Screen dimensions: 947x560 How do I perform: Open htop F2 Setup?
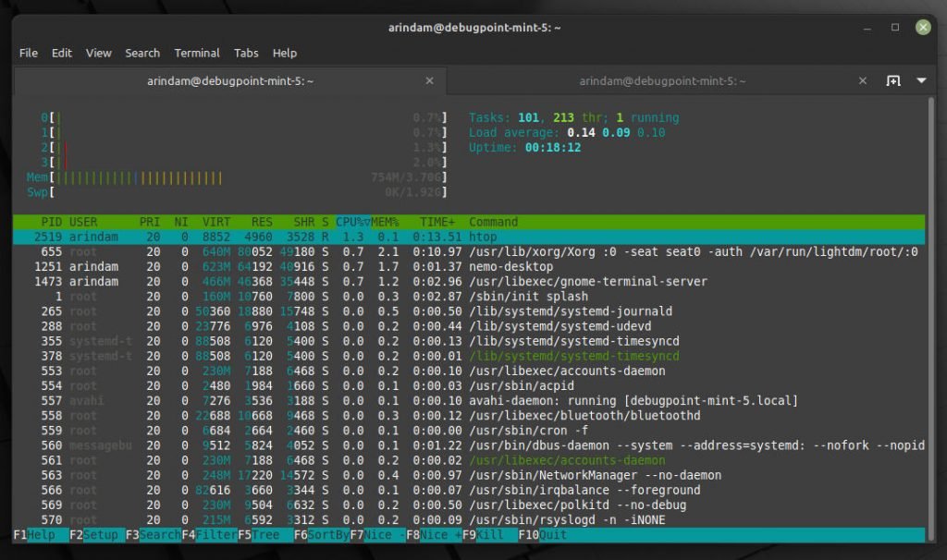pyautogui.click(x=102, y=535)
